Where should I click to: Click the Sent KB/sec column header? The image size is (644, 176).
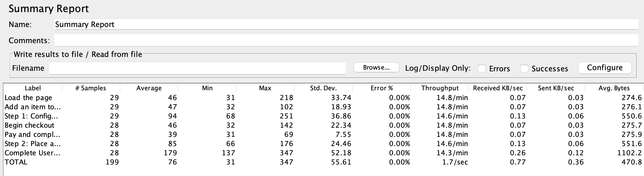tap(556, 88)
